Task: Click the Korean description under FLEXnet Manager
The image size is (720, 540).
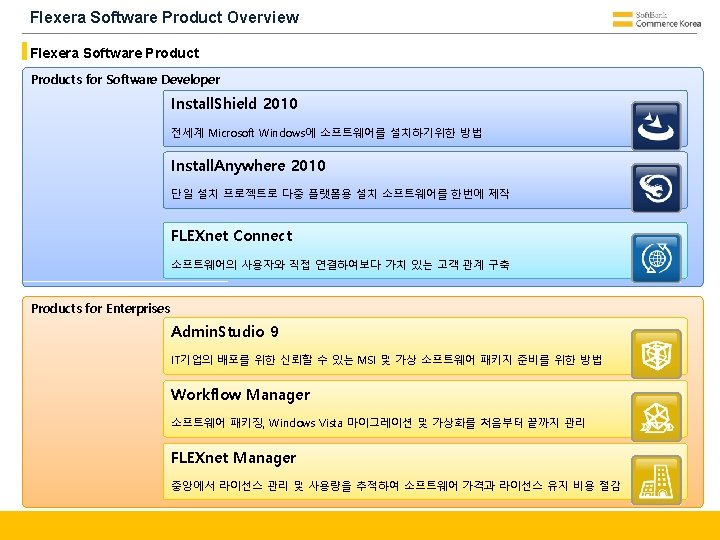Action: click(395, 485)
